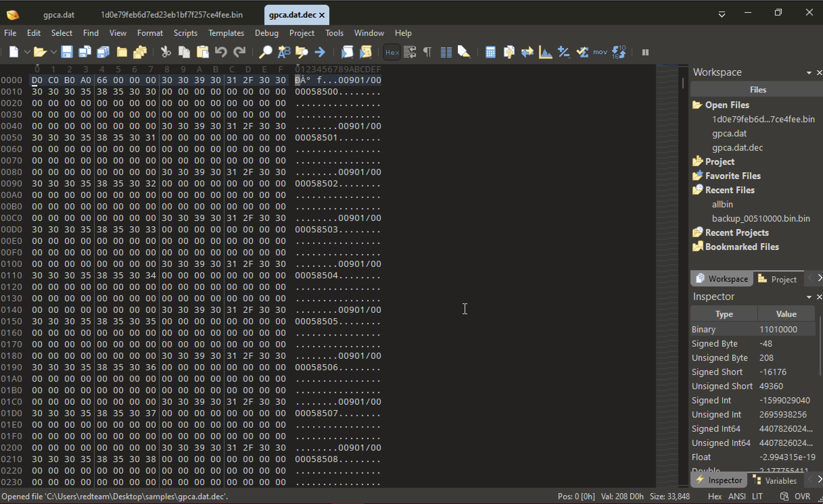Screen dimensions: 823x504
Task: Toggle the LIT endian indicator in status bar
Action: coord(757,497)
